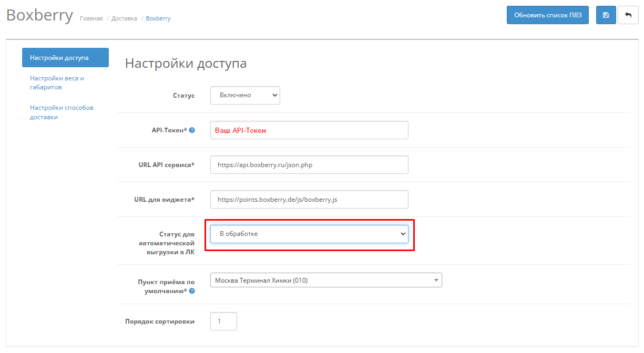Screen dimensions: 644x353
Task: Click the Статус field label
Action: pos(184,96)
